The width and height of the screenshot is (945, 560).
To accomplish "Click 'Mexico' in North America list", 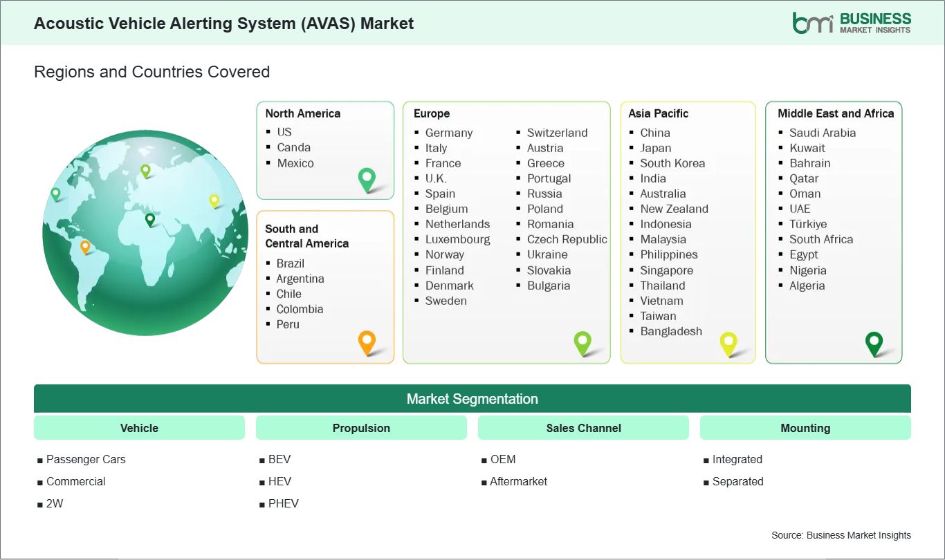I will click(x=295, y=163).
